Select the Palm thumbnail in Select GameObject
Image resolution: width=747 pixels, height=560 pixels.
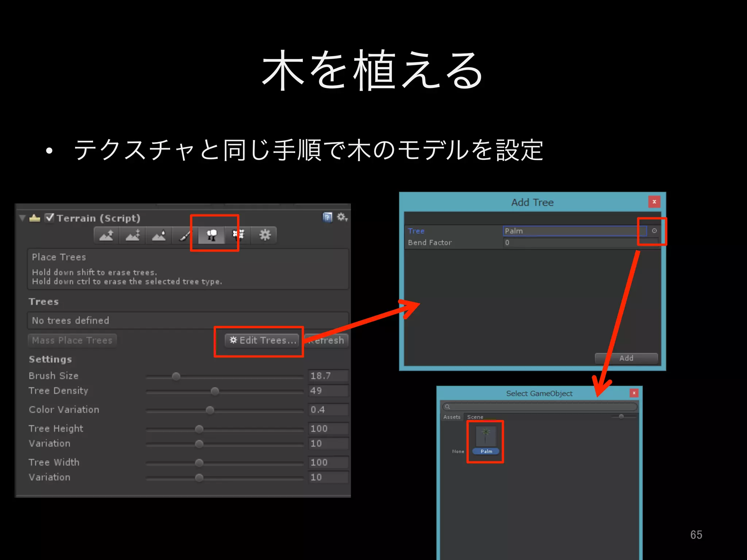(485, 436)
